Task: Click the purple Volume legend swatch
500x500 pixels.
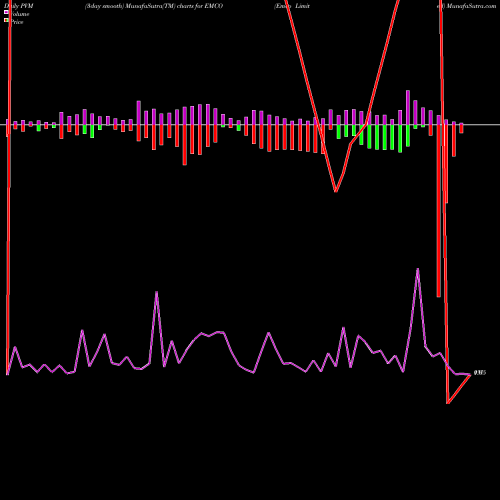Action: [x=6, y=12]
